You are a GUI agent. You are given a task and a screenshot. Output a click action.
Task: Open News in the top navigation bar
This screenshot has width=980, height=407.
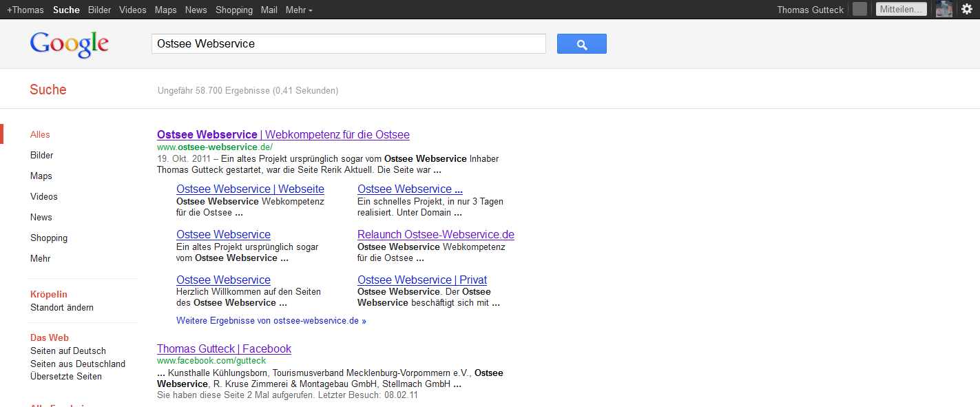point(196,10)
